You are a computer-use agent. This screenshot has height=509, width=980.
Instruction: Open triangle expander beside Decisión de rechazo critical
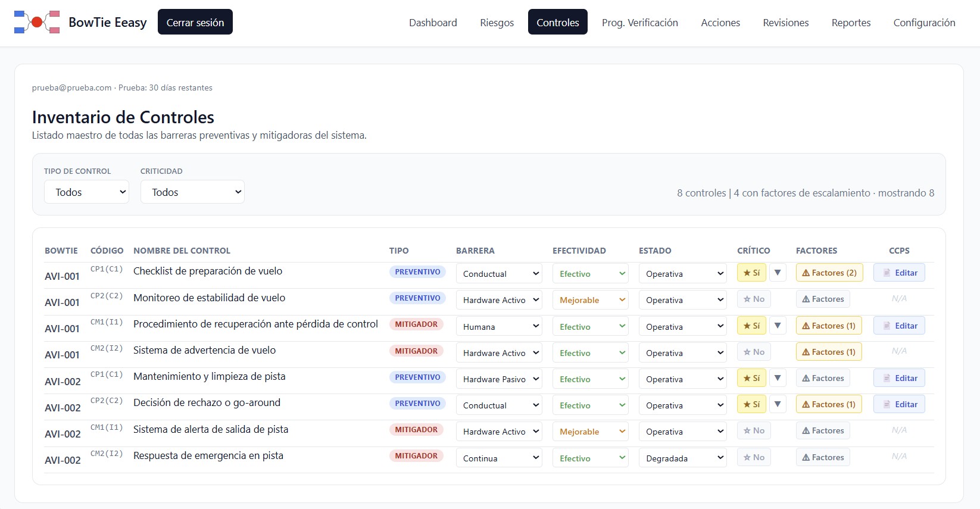778,404
